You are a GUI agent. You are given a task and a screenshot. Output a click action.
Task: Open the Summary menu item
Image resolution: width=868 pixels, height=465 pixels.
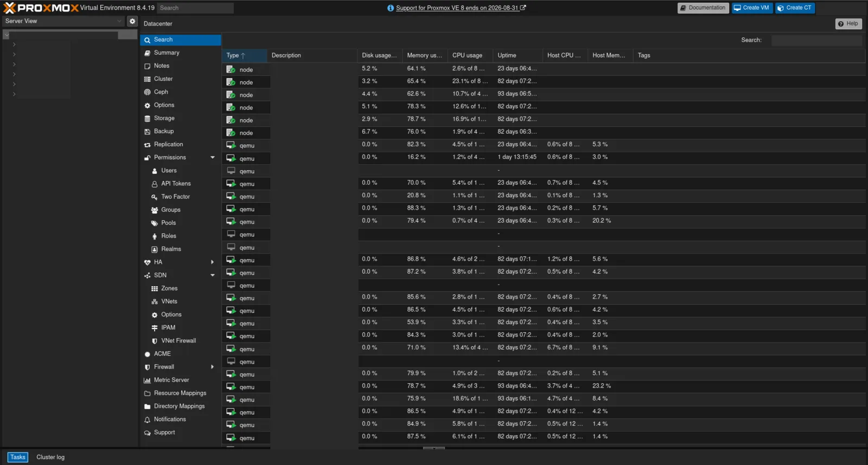coord(181,53)
